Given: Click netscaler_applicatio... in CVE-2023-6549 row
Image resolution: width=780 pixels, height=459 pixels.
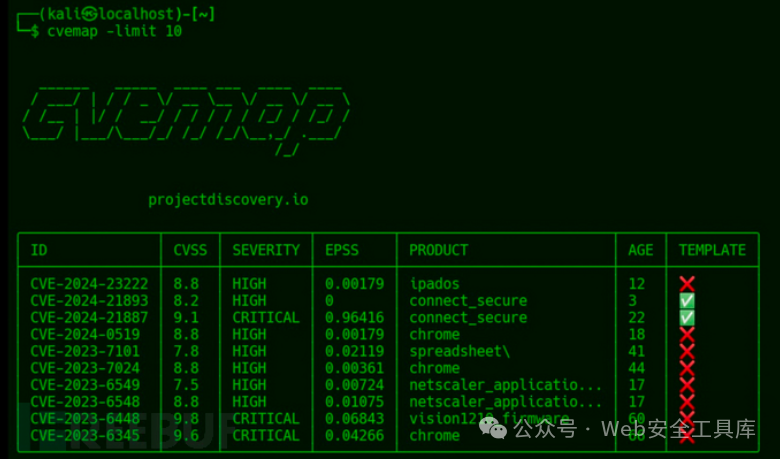Looking at the screenshot, I should (505, 385).
